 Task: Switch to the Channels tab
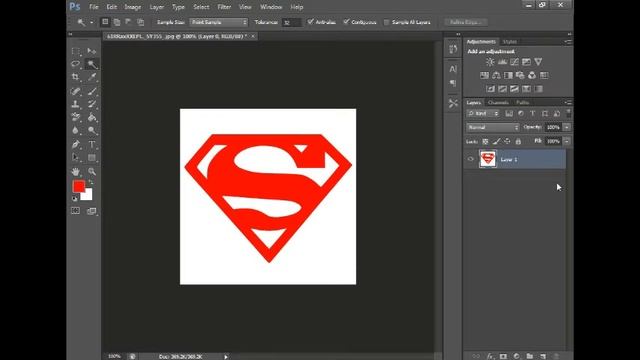coord(498,102)
